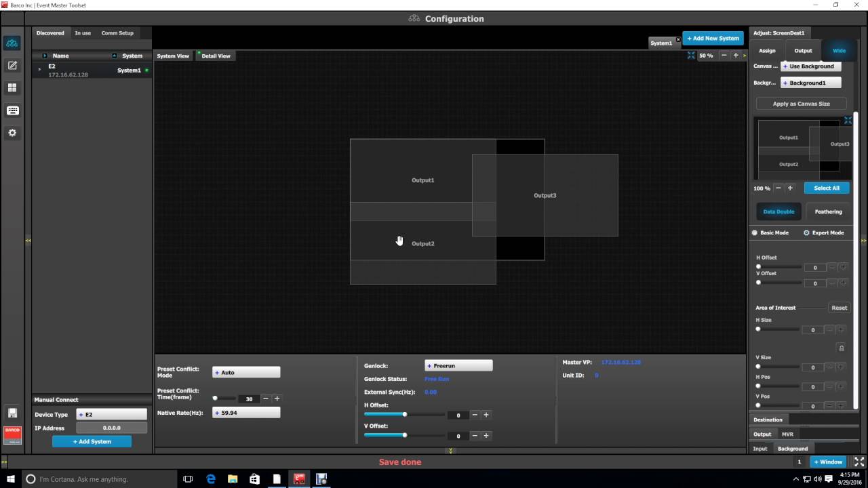Click the IP Address input field
Image resolution: width=868 pixels, height=488 pixels.
click(x=111, y=428)
